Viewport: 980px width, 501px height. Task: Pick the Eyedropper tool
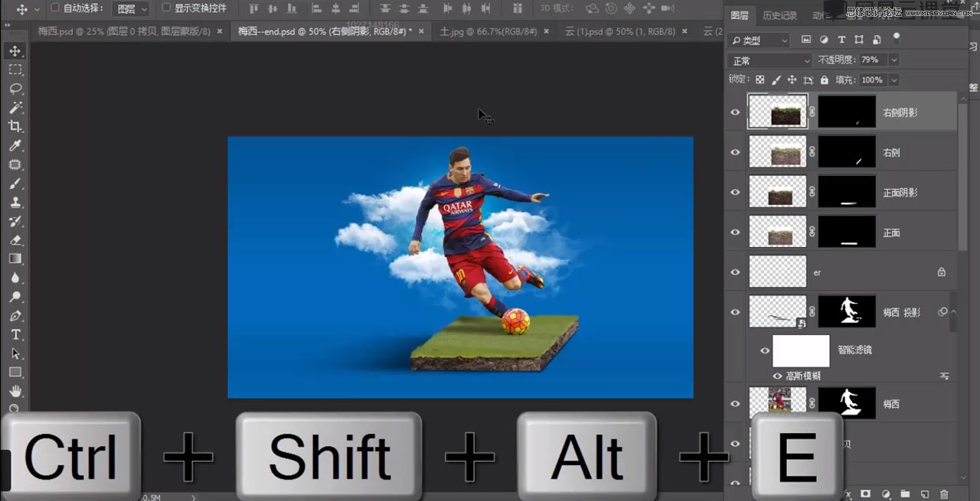coord(15,145)
